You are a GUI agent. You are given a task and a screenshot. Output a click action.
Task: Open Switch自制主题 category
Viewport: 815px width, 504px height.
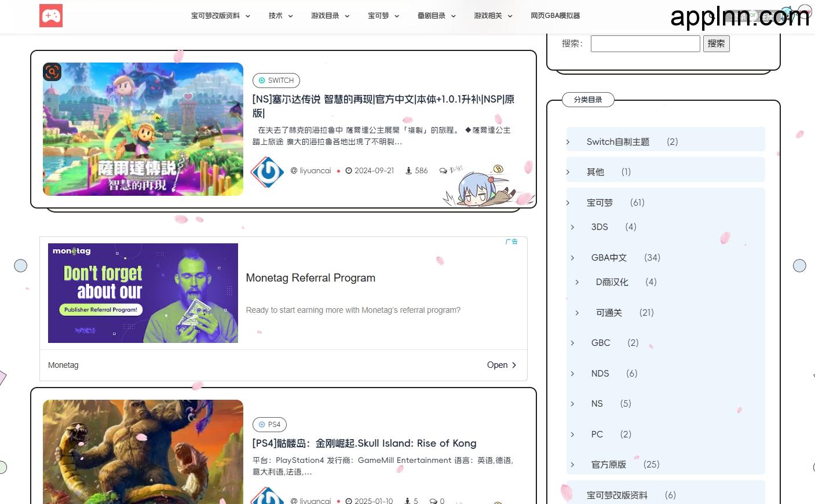[618, 142]
